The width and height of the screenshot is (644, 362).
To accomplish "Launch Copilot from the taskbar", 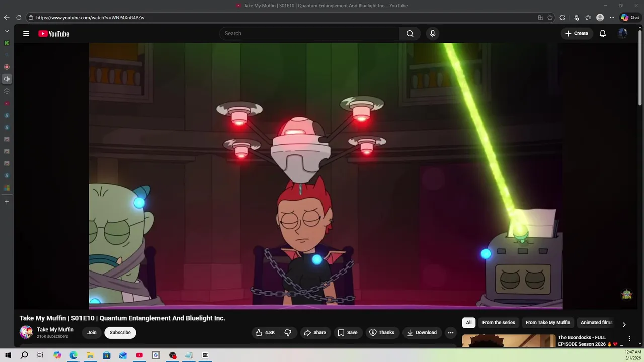I will tap(57, 355).
